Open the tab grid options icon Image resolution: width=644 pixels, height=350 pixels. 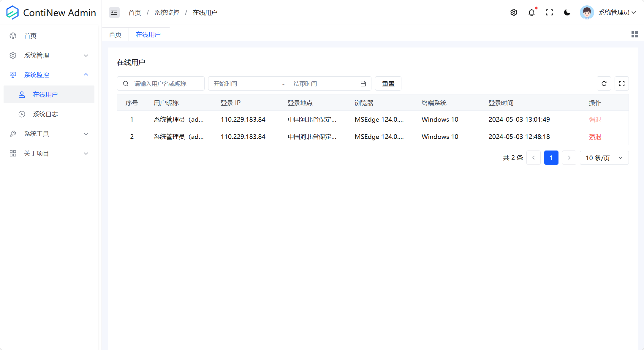point(634,34)
